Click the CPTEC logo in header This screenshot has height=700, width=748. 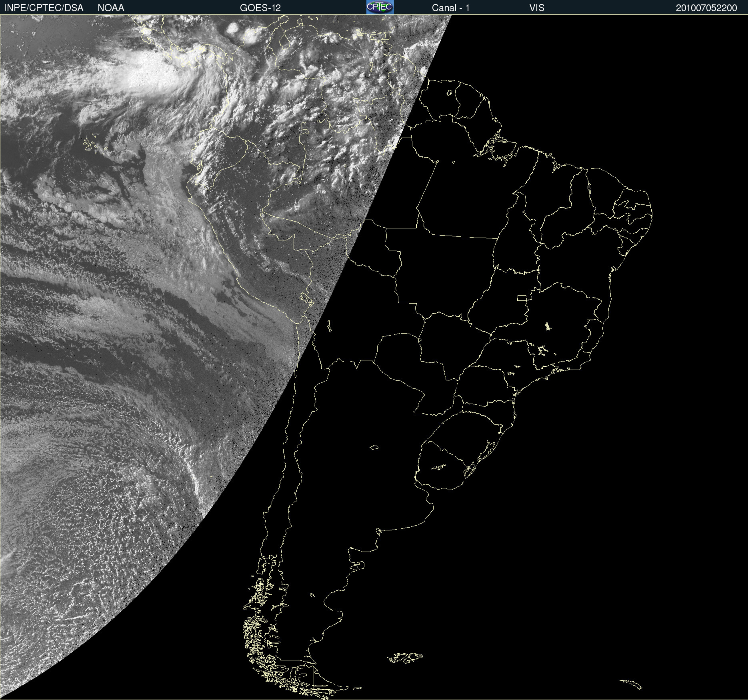point(380,7)
